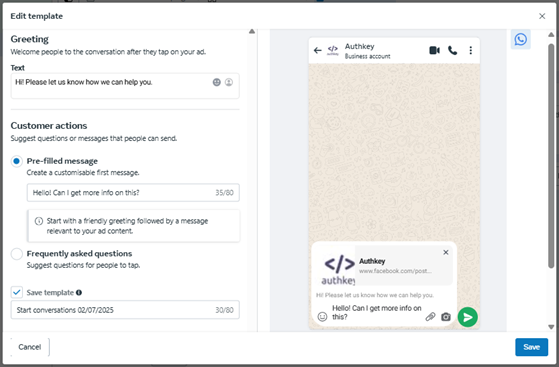This screenshot has width=559, height=367.
Task: Open the three-dot menu in chat preview
Action: click(471, 50)
